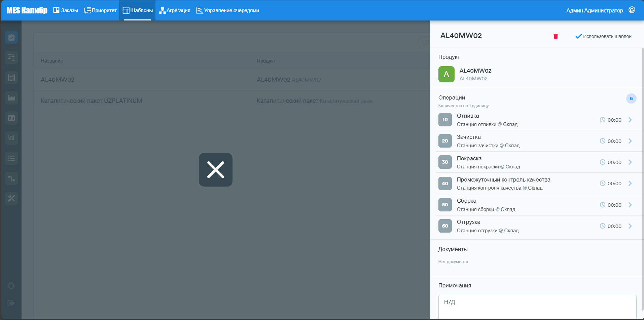Click clock icon in Отгрузка row
Image resolution: width=644 pixels, height=320 pixels.
602,226
